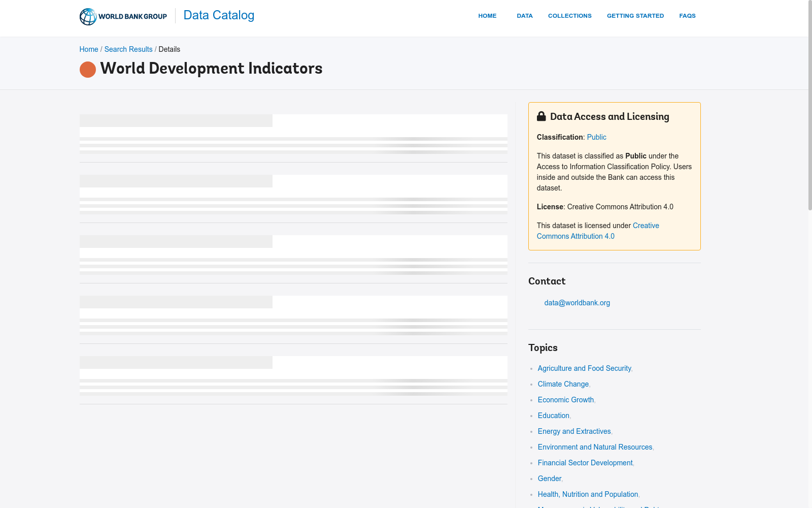Screen dimensions: 812x508
Task: Go to the HOME menu item
Action: [487, 16]
